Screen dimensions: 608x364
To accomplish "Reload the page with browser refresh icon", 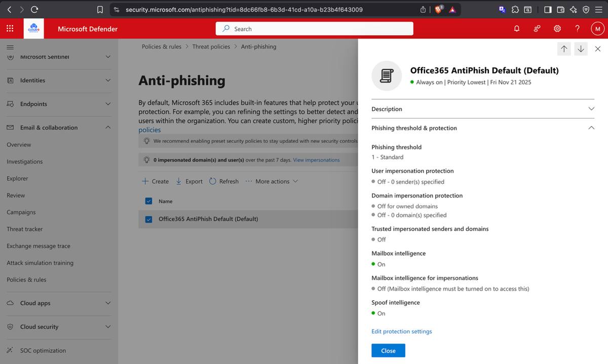I will (x=34, y=9).
